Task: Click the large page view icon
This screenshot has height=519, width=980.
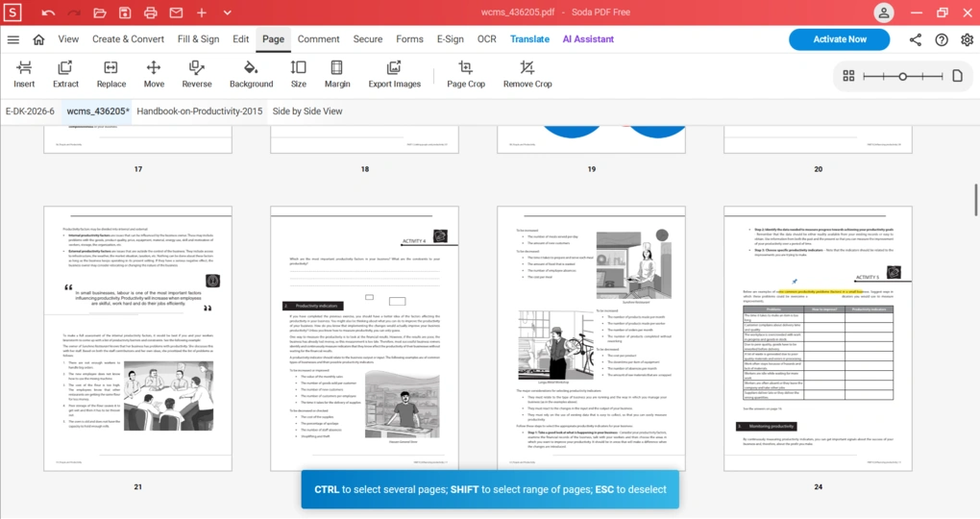Action: click(x=957, y=76)
